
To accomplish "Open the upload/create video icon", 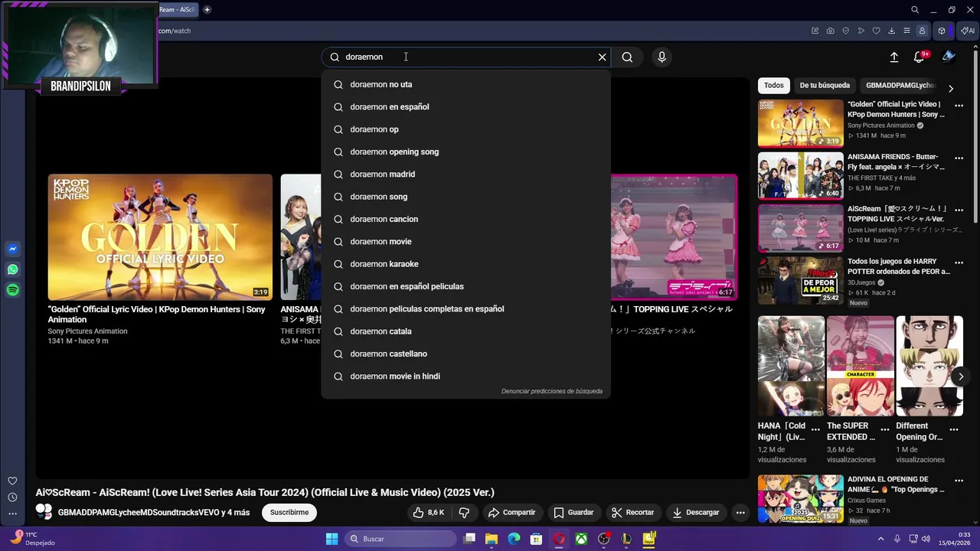I will click(x=893, y=57).
